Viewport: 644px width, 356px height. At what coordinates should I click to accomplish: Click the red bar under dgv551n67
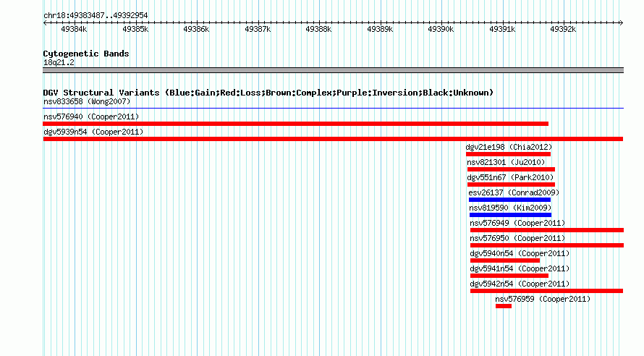512,185
